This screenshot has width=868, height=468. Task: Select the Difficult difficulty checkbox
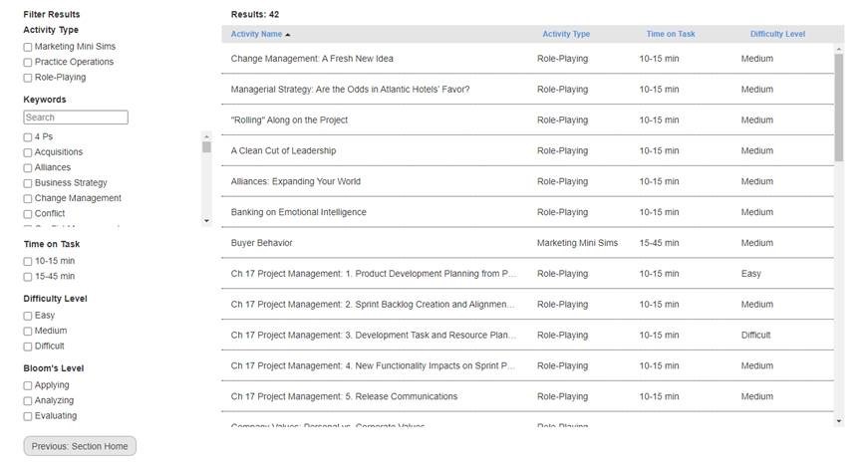(x=28, y=347)
